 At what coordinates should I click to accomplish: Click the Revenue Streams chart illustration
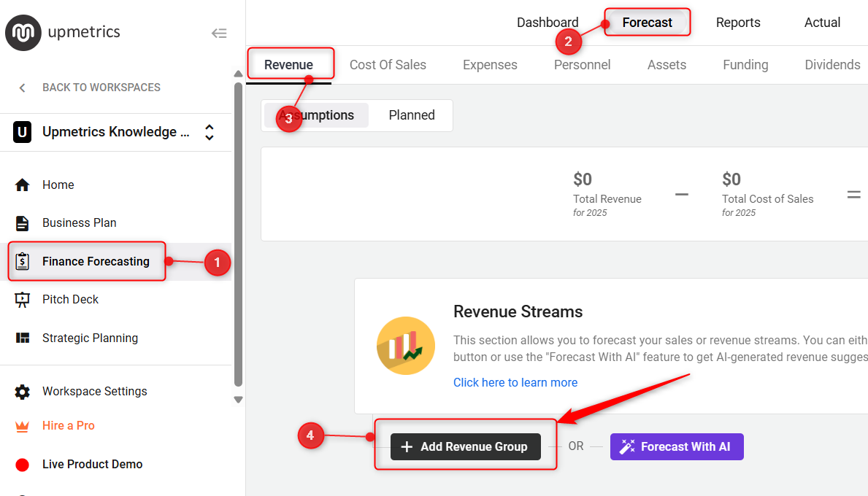(406, 346)
